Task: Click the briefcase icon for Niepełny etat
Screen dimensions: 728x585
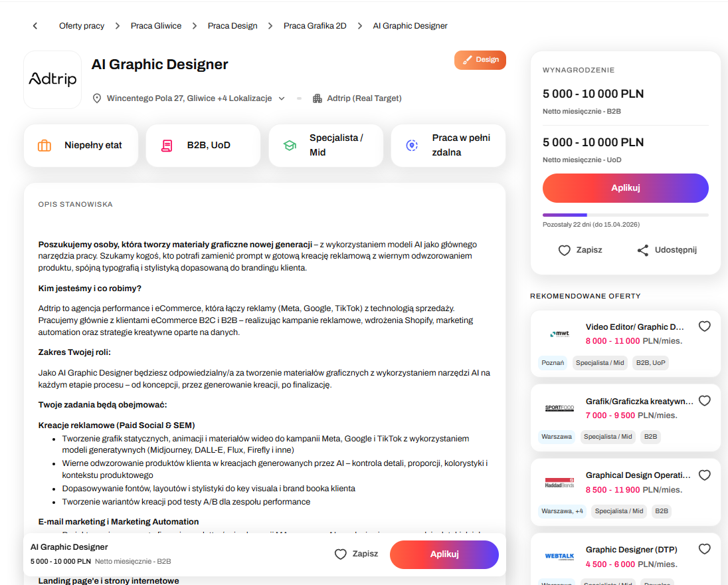Action: [x=45, y=146]
